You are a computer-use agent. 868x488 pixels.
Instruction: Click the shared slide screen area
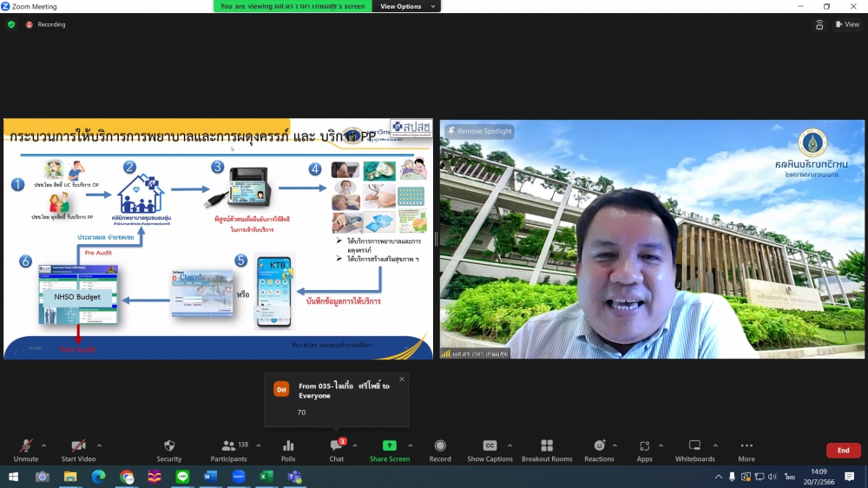pyautogui.click(x=218, y=239)
